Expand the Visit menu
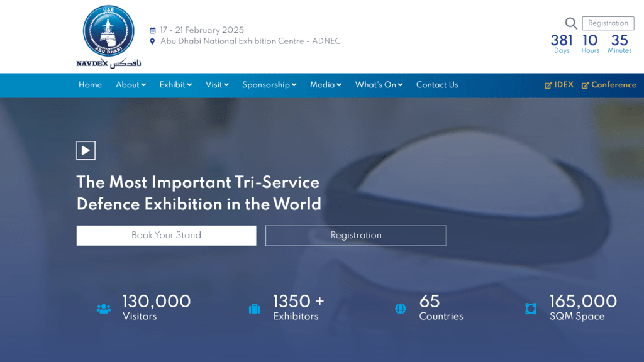Viewport: 644px width, 362px height. tap(217, 85)
